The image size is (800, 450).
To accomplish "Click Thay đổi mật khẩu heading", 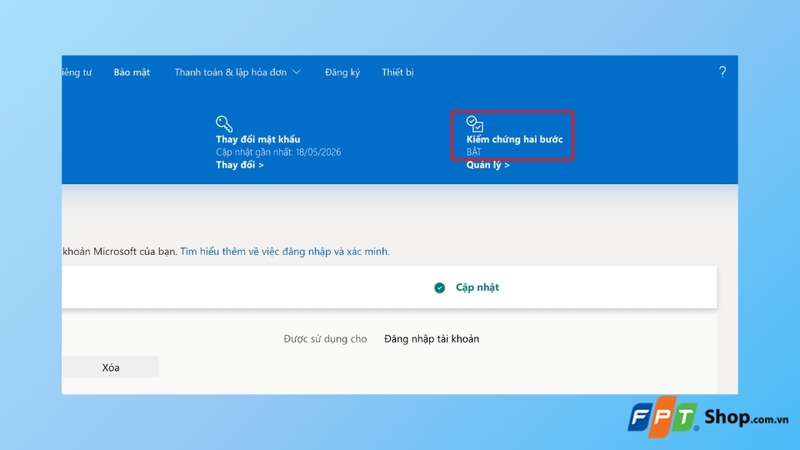I will (x=258, y=139).
